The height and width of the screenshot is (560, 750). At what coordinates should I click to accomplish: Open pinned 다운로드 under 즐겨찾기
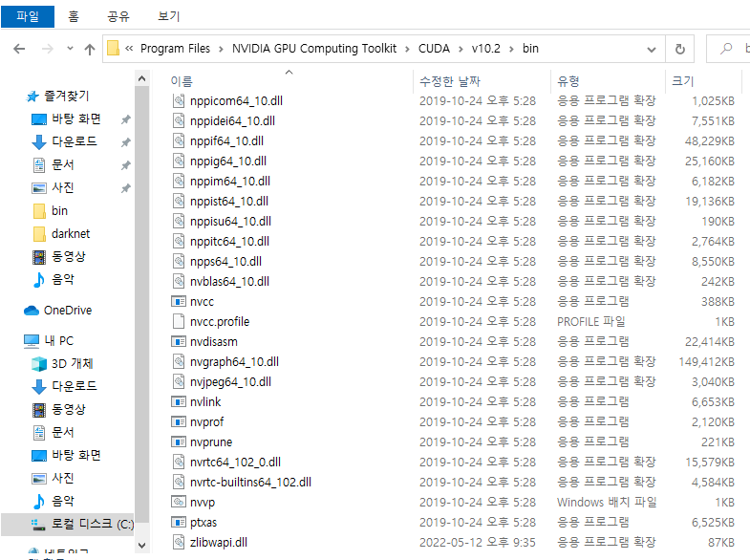[x=75, y=141]
